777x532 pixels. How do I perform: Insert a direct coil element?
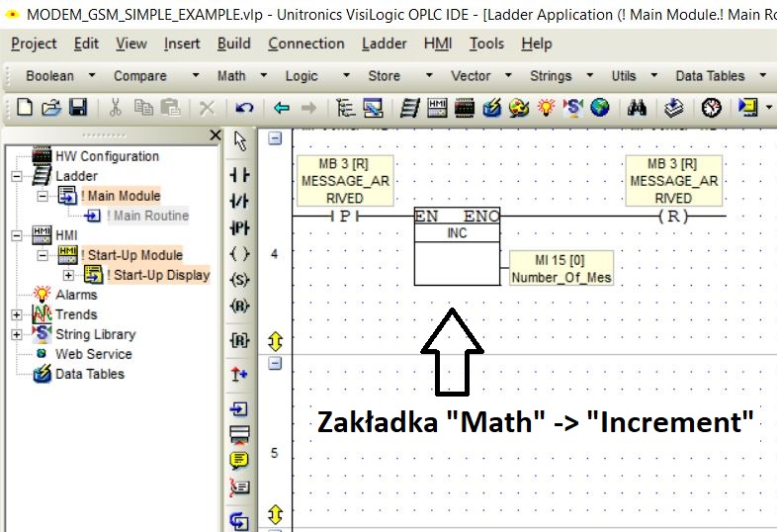click(240, 254)
